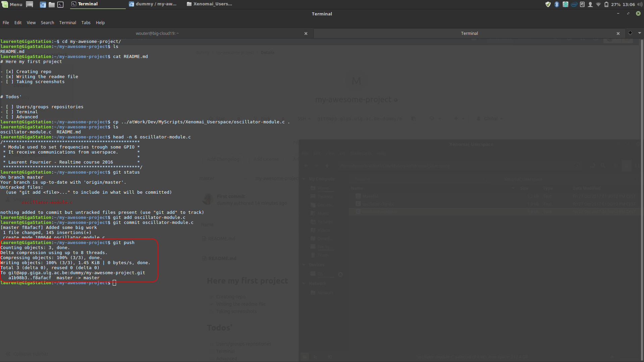The image size is (644, 362).
Task: Click the disk search tray icon
Action: [582, 4]
